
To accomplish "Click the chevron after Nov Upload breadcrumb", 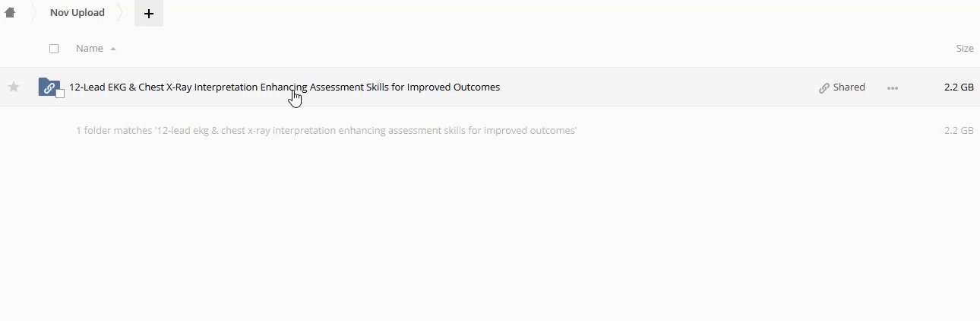I will point(120,13).
